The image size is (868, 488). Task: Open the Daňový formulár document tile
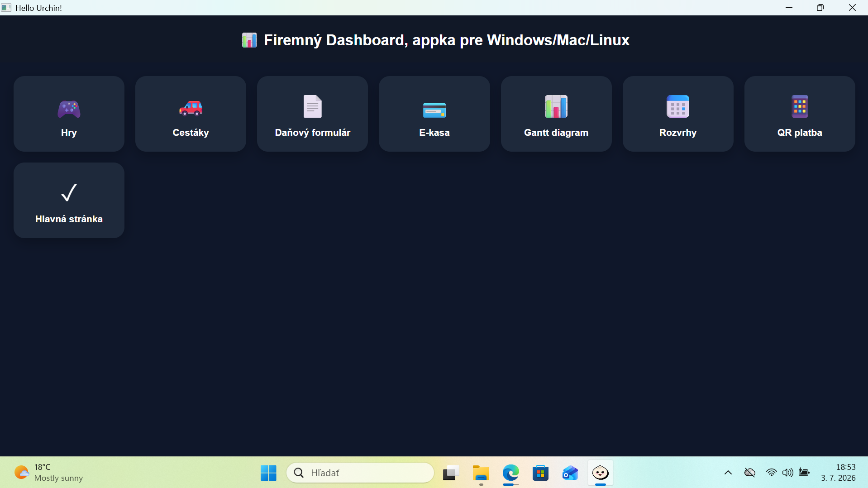(312, 114)
